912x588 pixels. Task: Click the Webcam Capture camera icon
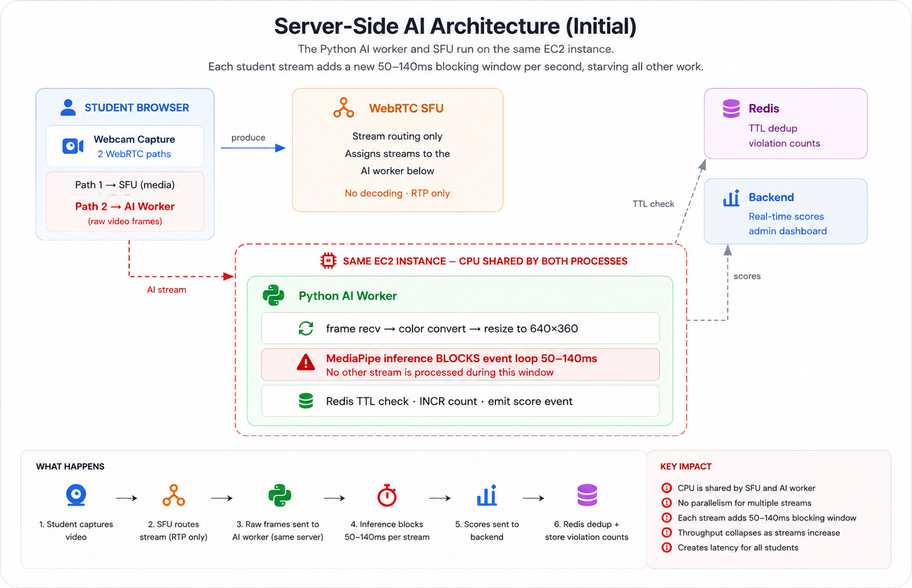click(x=73, y=146)
